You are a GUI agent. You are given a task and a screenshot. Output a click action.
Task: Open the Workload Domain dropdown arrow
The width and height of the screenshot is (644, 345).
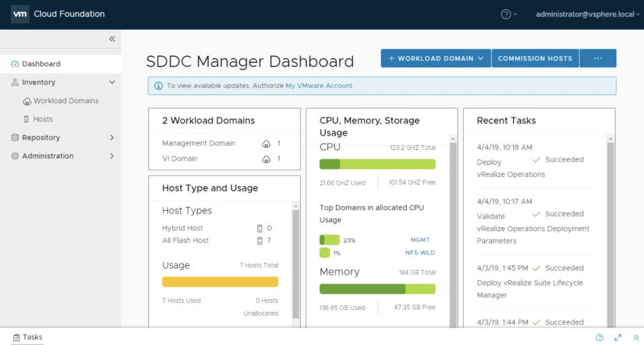(x=481, y=58)
